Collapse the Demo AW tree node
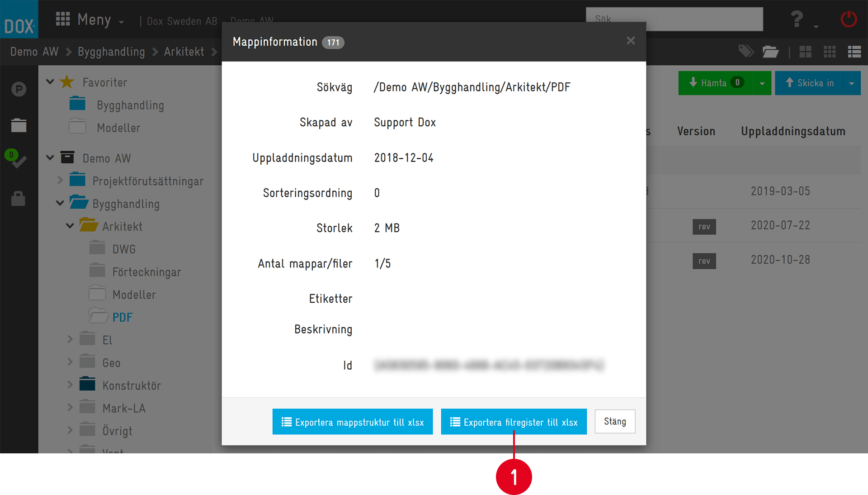 pos(50,158)
